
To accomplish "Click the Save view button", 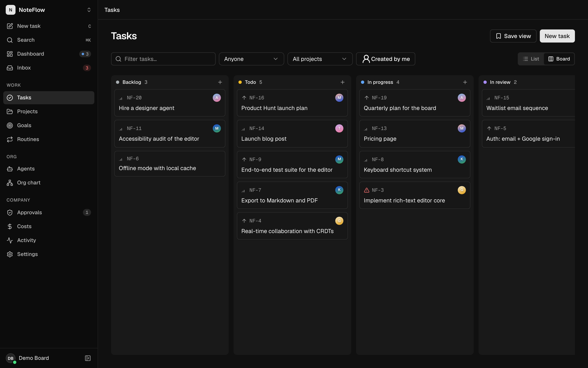I will click(513, 36).
